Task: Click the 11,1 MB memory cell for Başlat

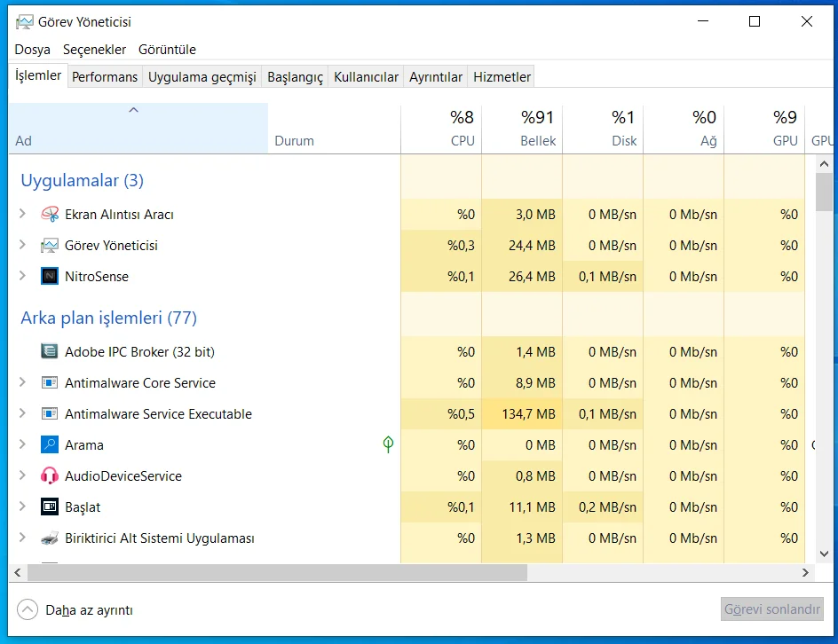Action: [522, 507]
